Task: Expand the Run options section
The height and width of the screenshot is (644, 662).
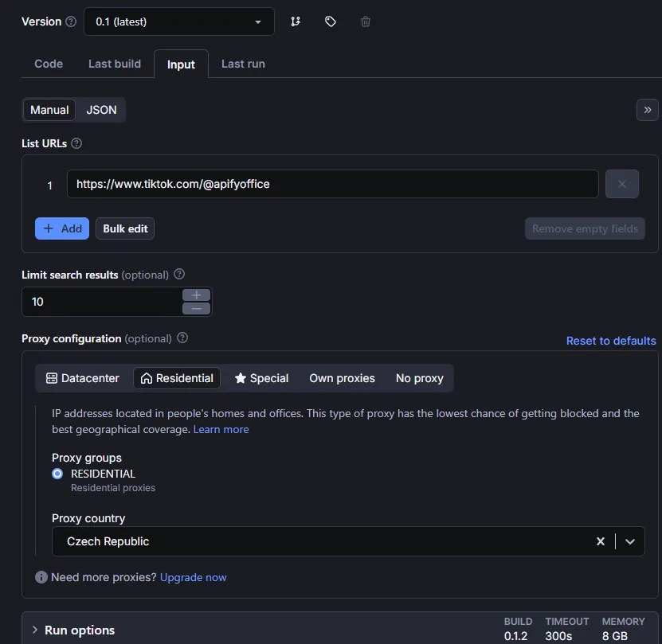Action: coord(35,630)
